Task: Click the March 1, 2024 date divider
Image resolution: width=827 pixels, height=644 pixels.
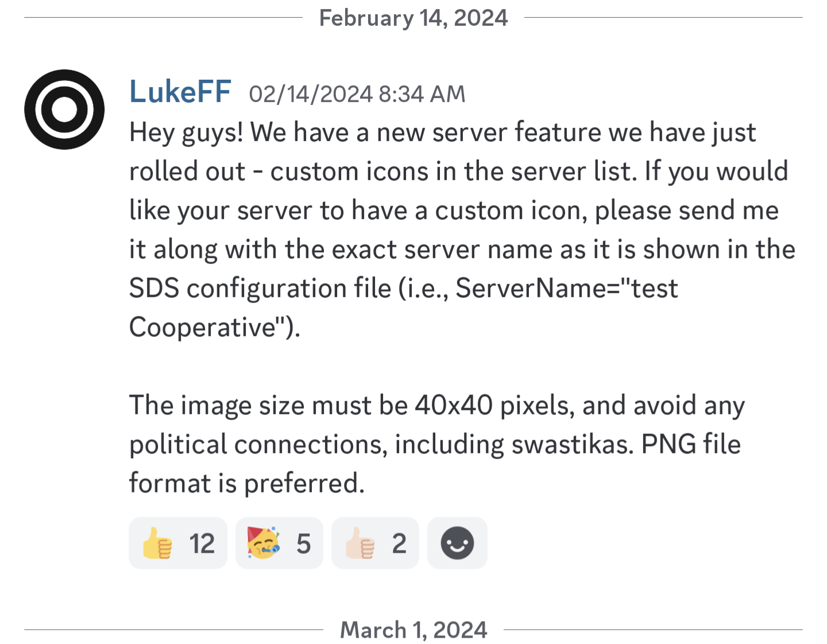Action: click(x=413, y=630)
